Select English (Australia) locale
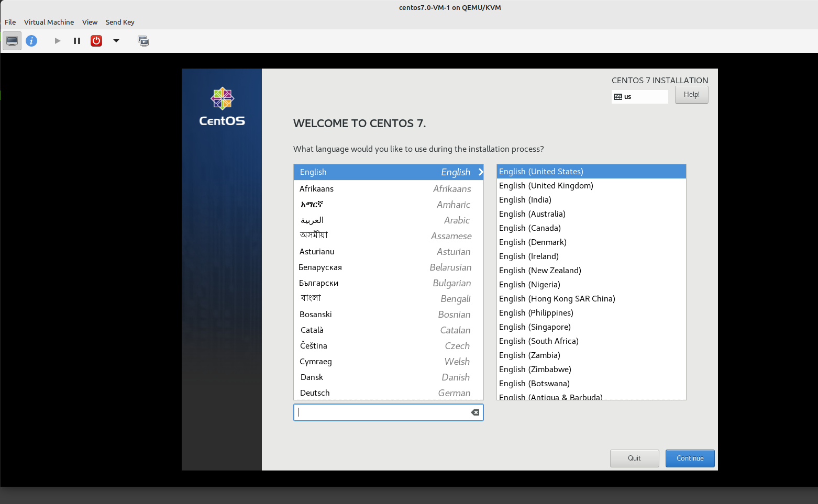Image resolution: width=818 pixels, height=504 pixels. 591,214
